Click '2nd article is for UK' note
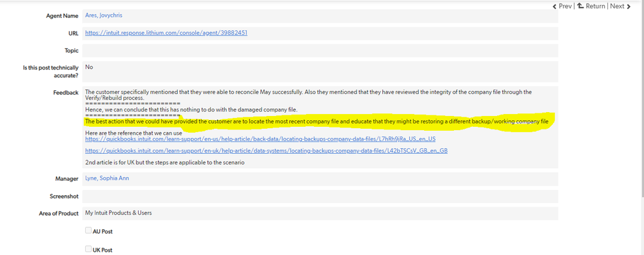644x255 pixels. click(164, 162)
